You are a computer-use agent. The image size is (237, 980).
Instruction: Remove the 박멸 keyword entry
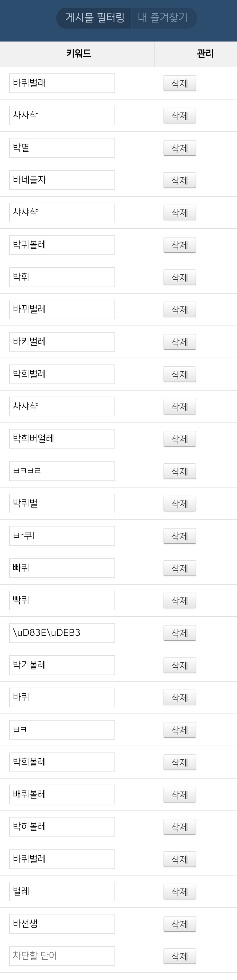[180, 148]
